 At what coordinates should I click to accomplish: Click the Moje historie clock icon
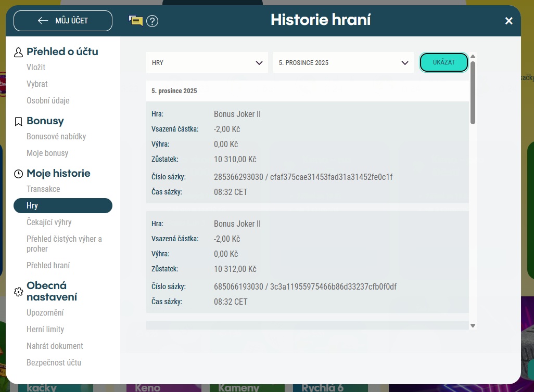click(19, 174)
